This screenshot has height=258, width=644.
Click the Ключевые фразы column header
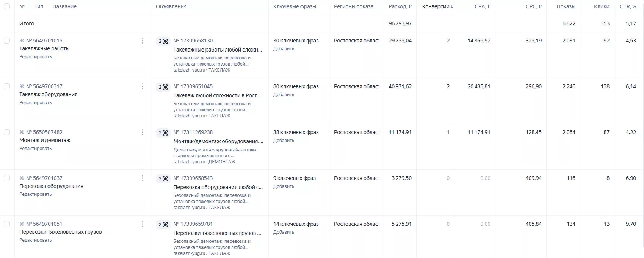295,6
